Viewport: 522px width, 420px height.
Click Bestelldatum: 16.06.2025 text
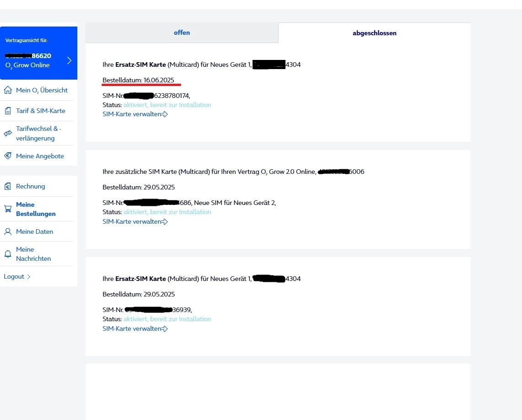(138, 80)
